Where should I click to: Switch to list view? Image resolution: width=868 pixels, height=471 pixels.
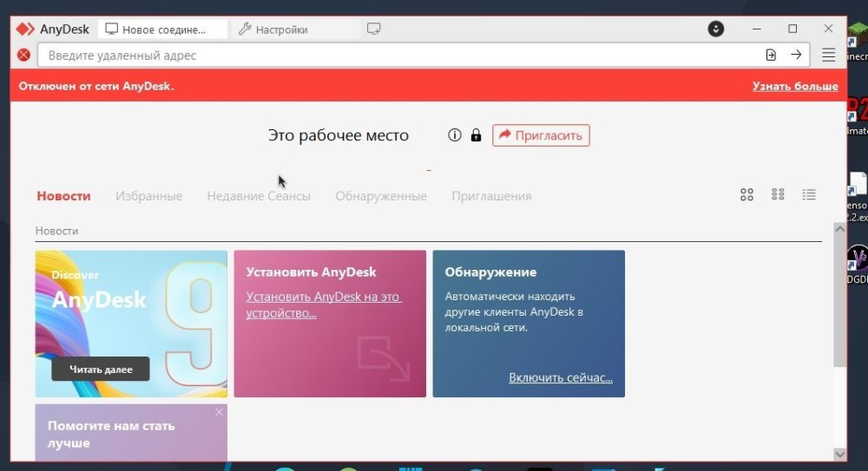point(809,194)
